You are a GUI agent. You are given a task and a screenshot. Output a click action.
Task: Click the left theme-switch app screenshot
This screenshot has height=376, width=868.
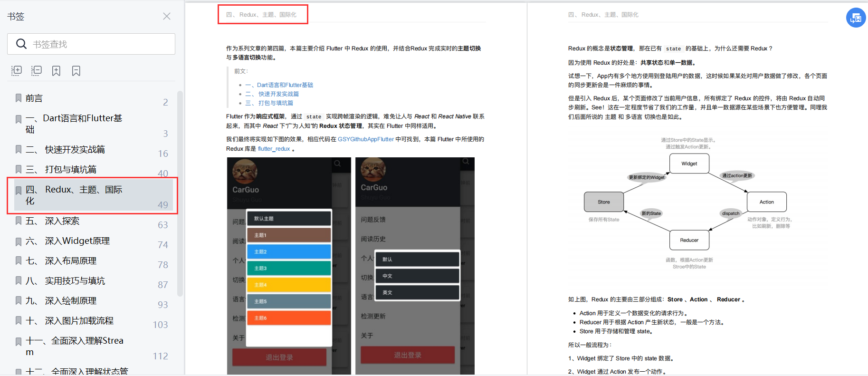(289, 266)
